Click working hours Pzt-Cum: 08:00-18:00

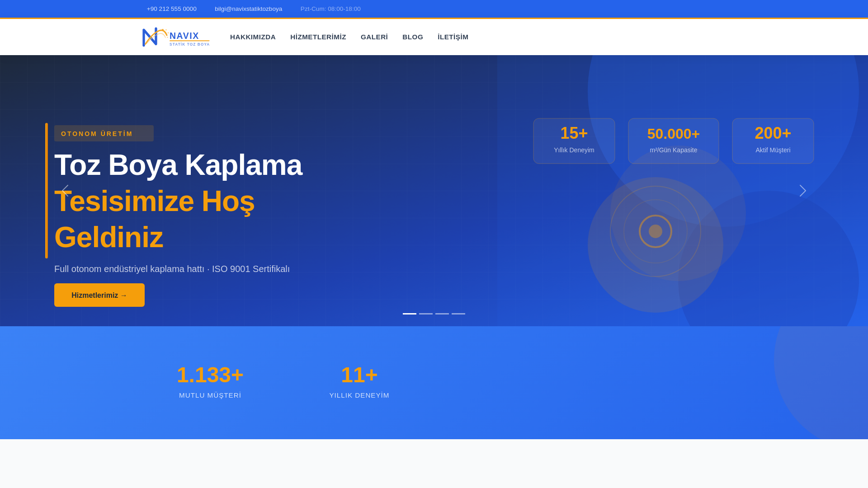(x=330, y=9)
